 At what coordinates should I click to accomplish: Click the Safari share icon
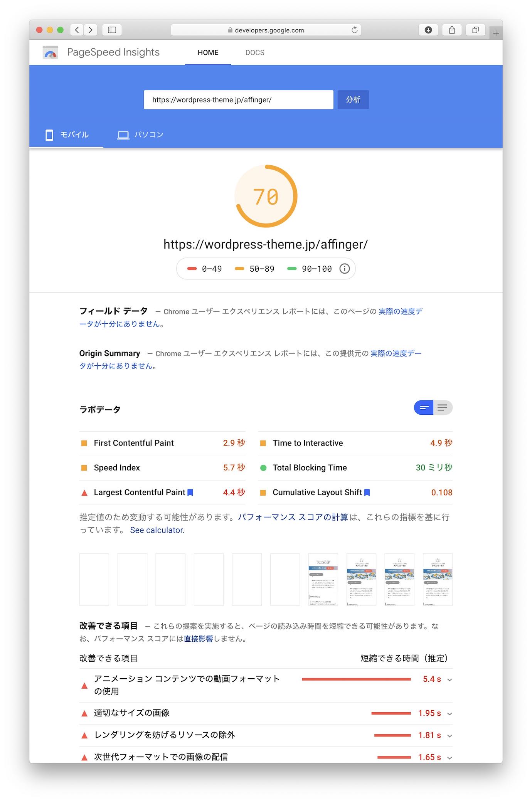(452, 30)
